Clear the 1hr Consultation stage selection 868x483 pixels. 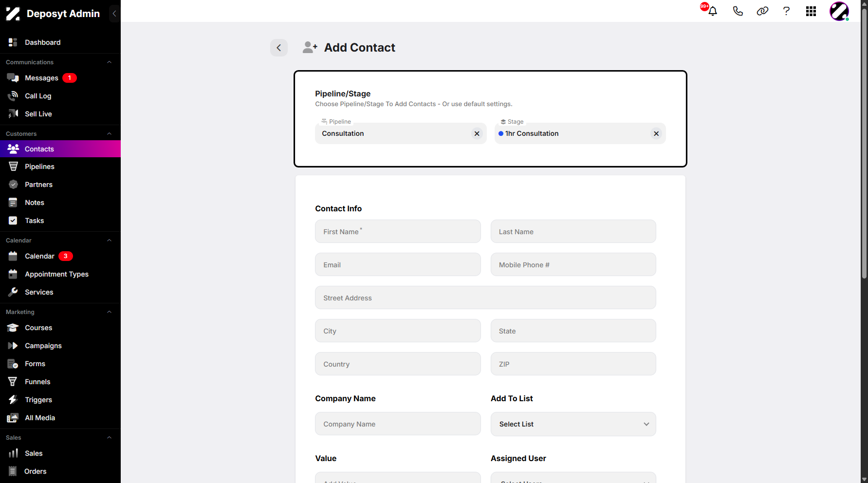[656, 133]
